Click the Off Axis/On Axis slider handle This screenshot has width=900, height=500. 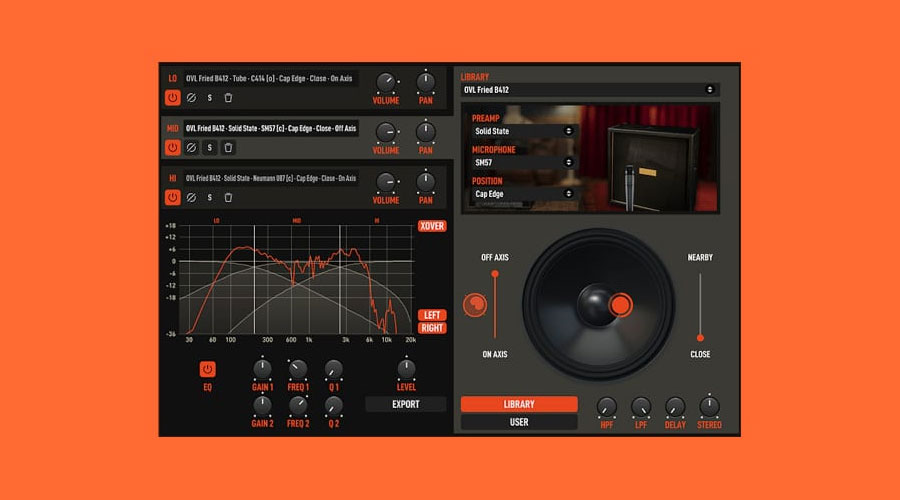click(x=495, y=274)
